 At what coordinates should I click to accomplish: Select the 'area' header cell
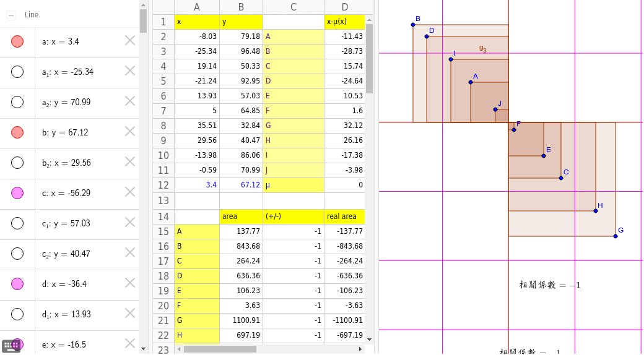(x=241, y=216)
